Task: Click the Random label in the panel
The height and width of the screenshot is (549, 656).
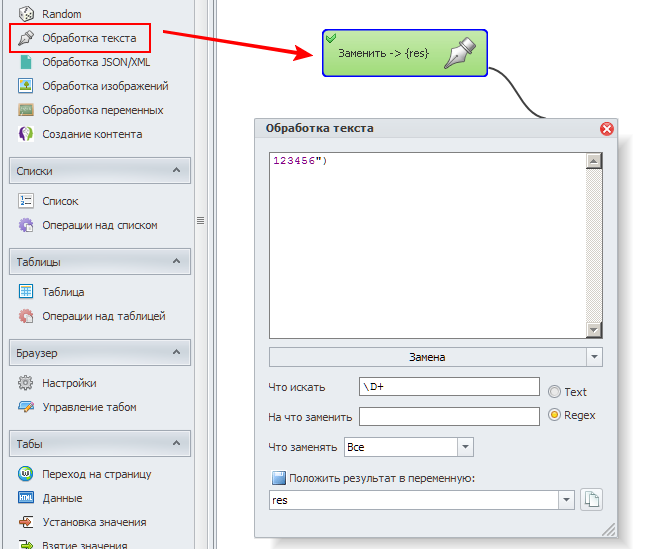Action: (x=62, y=14)
